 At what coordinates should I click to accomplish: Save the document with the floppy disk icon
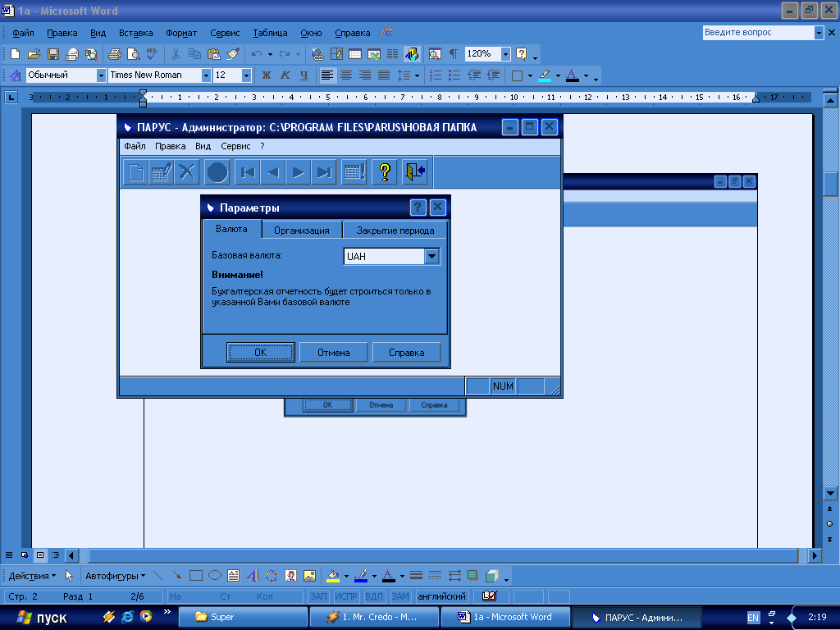pyautogui.click(x=53, y=53)
